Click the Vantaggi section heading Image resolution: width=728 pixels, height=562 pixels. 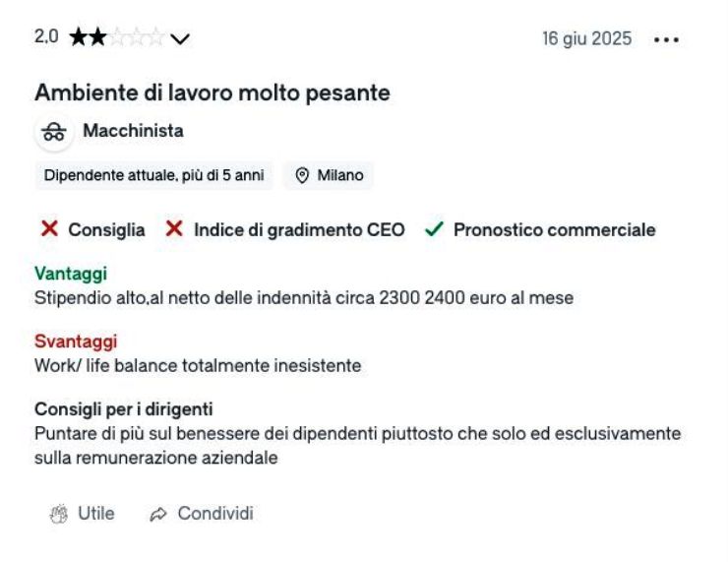71,274
